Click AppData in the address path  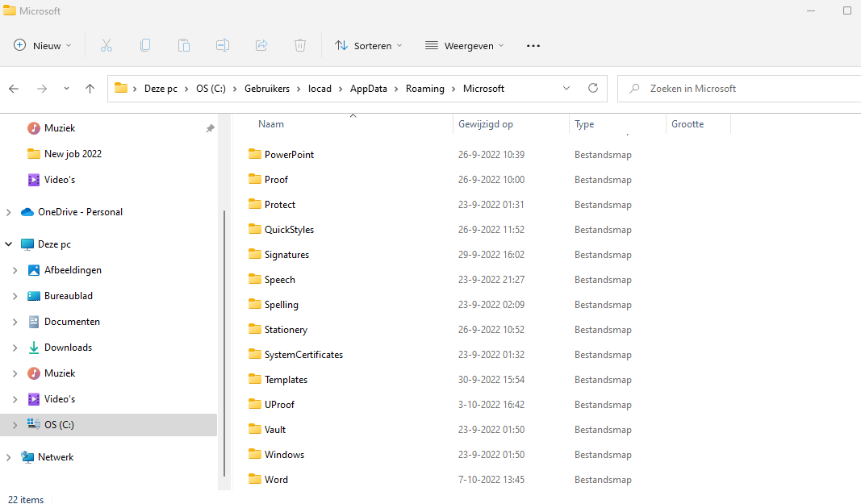[369, 89]
